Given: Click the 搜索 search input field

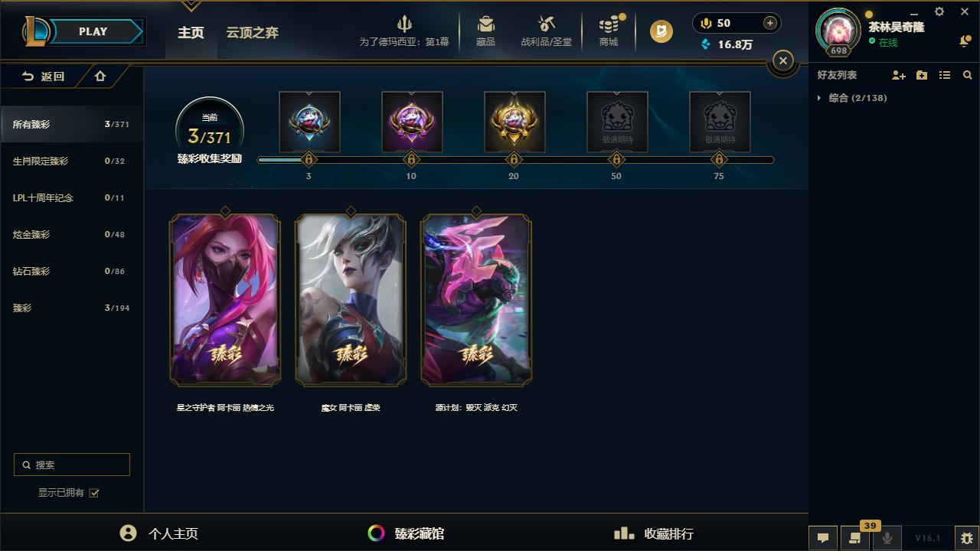Looking at the screenshot, I should 72,465.
